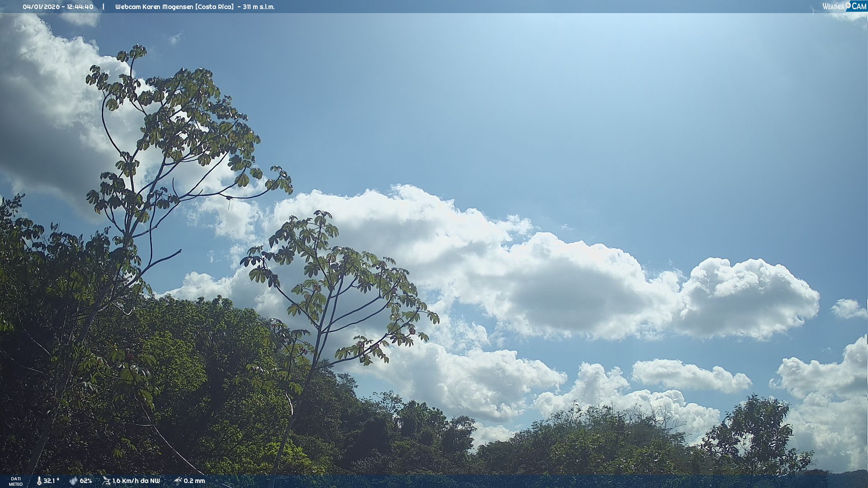Click the Webcam Karen Mogensen title text

tap(154, 7)
